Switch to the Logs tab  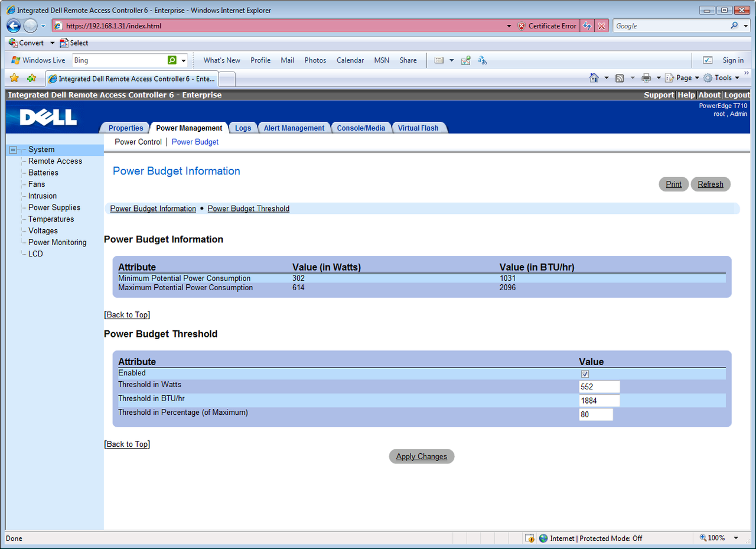pyautogui.click(x=243, y=128)
